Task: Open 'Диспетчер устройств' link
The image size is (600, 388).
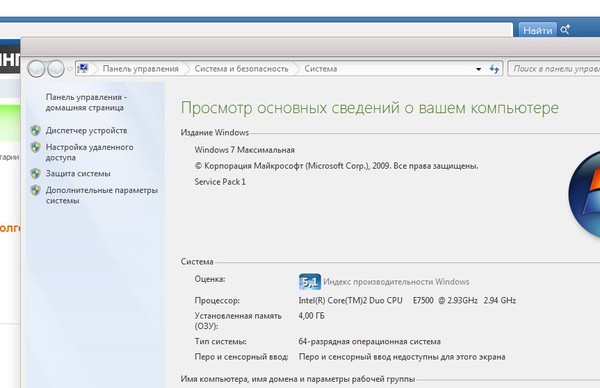Action: tap(86, 130)
